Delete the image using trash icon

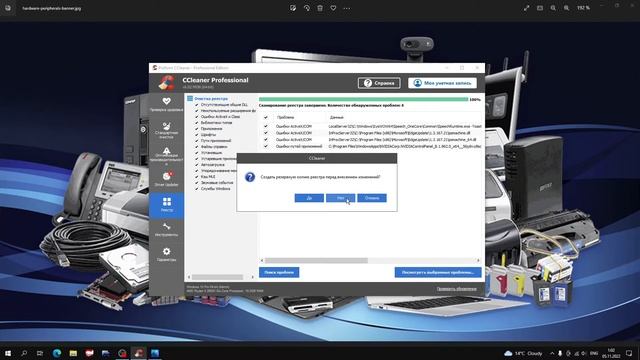click(x=320, y=8)
